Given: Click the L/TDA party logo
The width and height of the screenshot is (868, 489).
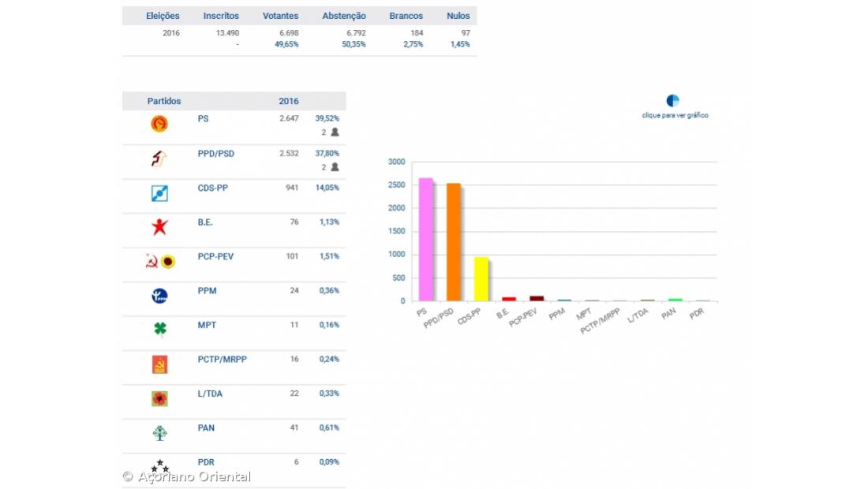Looking at the screenshot, I should 159,399.
